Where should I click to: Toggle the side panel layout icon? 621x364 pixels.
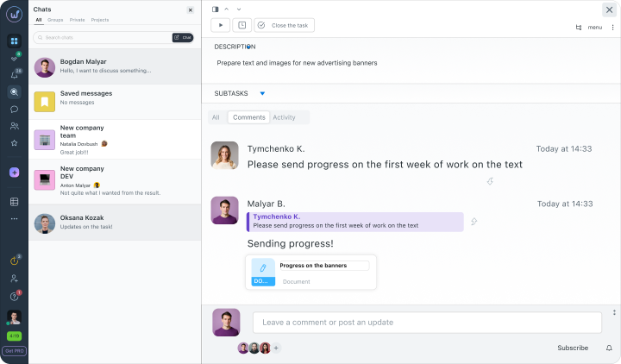[215, 9]
